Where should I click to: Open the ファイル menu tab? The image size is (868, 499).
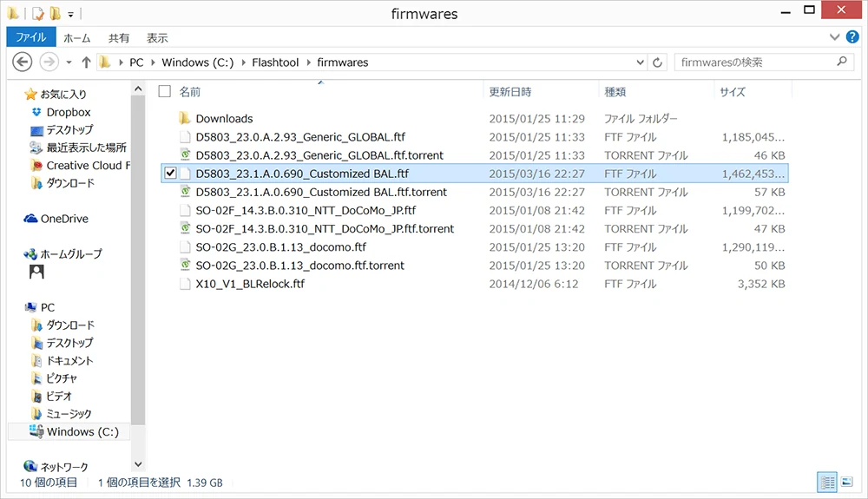[x=31, y=37]
